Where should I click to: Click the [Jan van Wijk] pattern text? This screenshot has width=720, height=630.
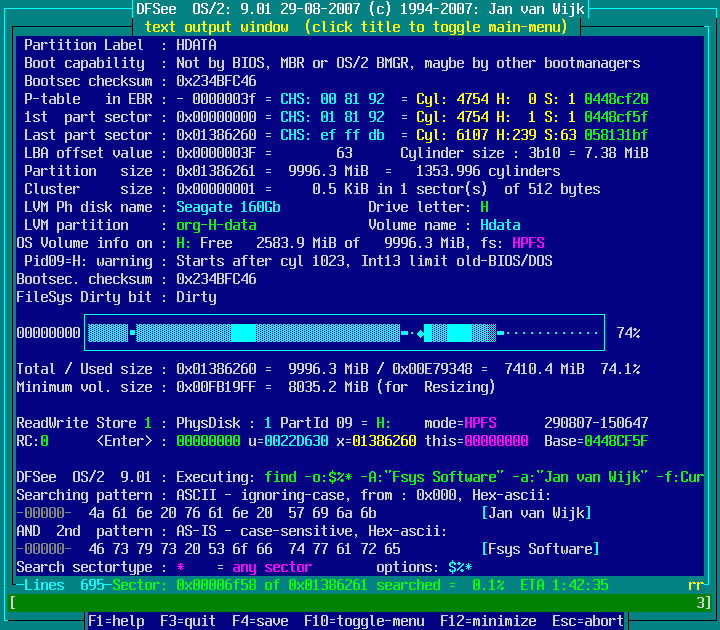[x=536, y=513]
